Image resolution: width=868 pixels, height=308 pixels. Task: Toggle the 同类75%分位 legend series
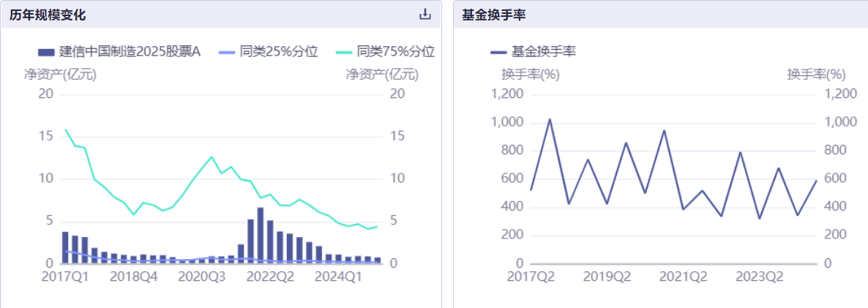point(385,52)
